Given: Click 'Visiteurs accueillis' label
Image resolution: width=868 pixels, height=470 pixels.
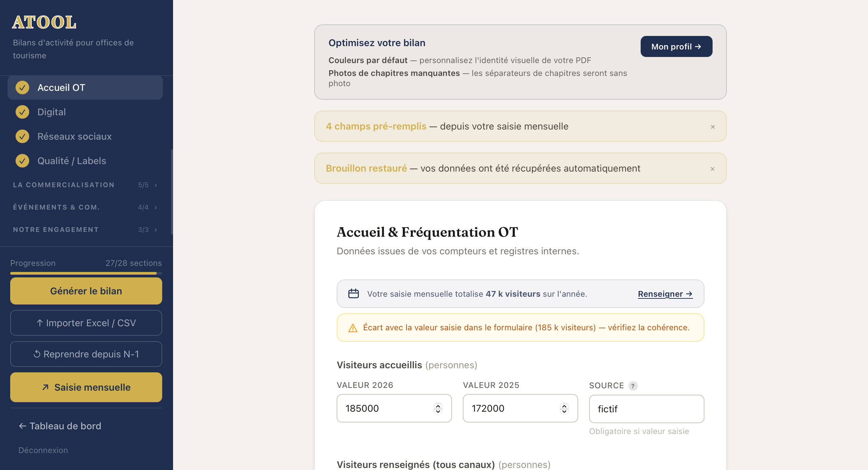Looking at the screenshot, I should coord(379,365).
